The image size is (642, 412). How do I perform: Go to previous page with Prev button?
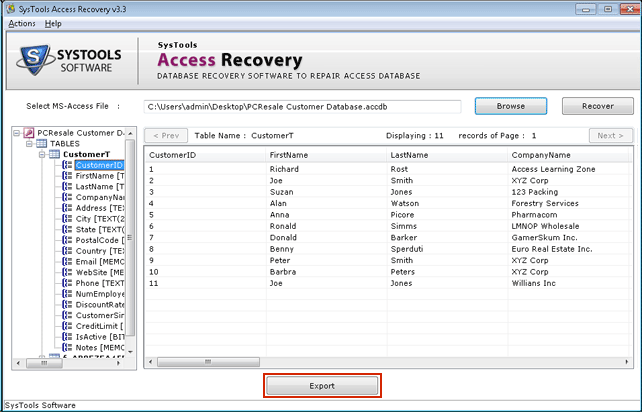166,136
